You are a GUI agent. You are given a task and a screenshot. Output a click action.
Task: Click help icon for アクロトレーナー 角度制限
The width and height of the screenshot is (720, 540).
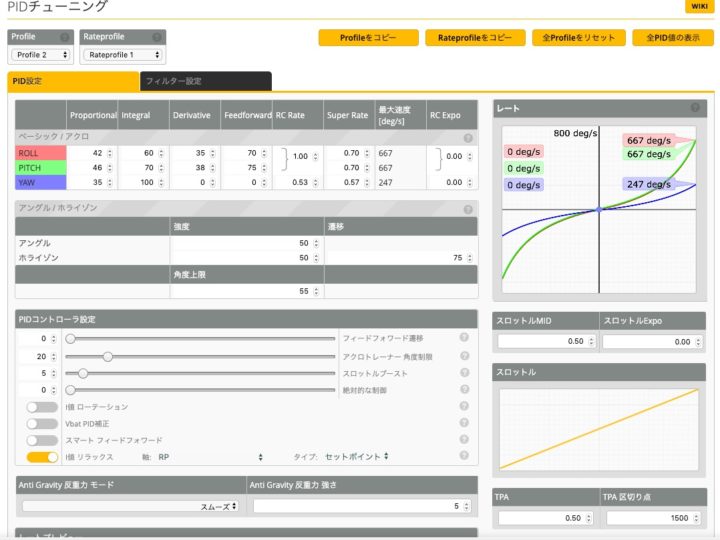coord(464,355)
